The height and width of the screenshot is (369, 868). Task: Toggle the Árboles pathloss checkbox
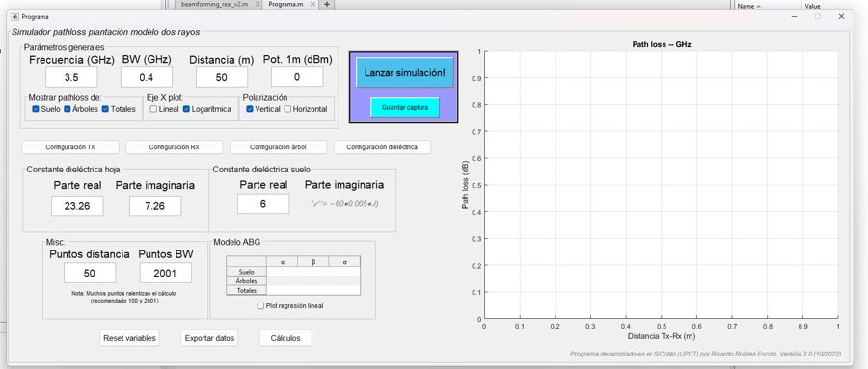click(68, 109)
